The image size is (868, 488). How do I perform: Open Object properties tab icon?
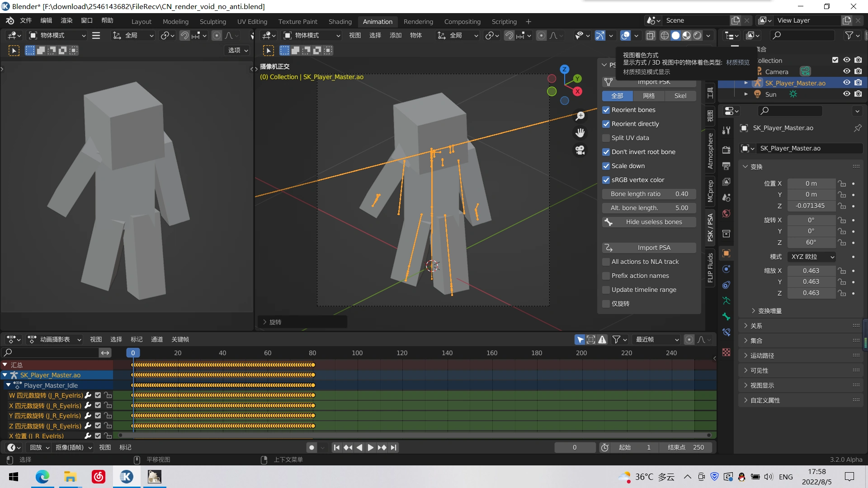(x=726, y=253)
